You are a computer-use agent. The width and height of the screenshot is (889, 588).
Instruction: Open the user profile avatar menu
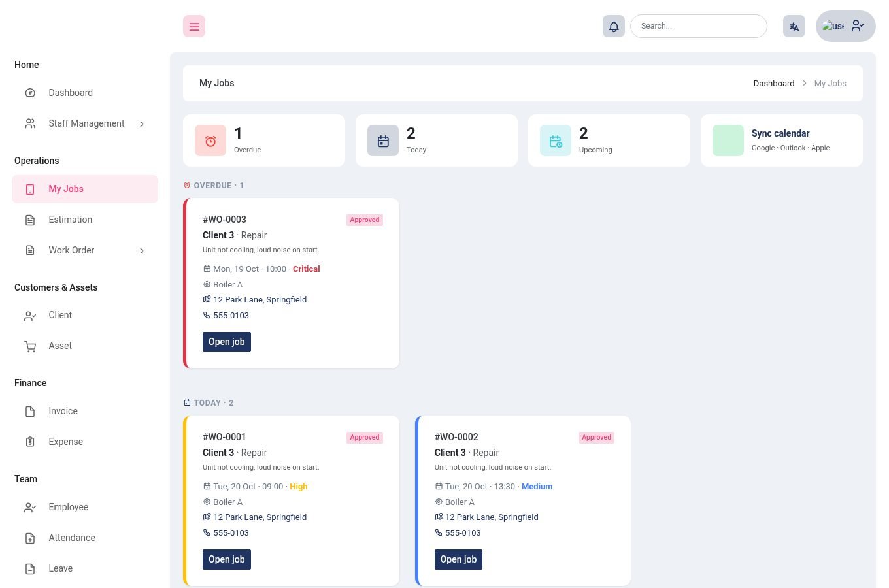[x=846, y=26]
